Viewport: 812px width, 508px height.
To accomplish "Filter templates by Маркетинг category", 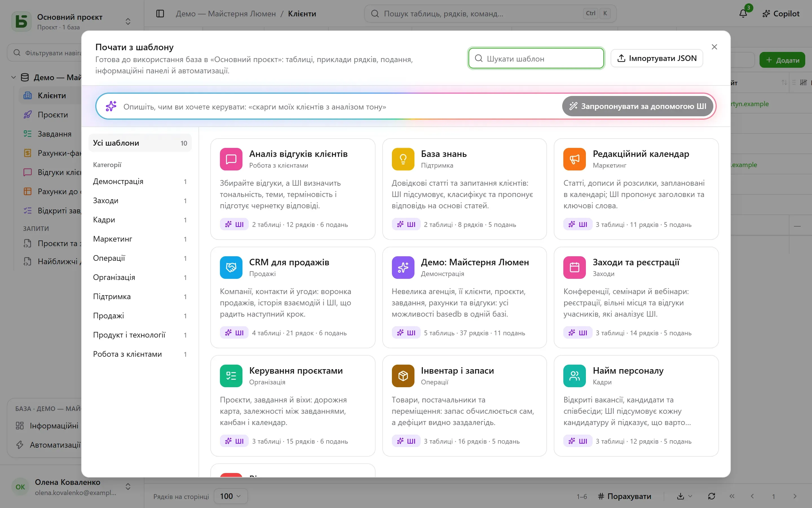I will click(140, 239).
